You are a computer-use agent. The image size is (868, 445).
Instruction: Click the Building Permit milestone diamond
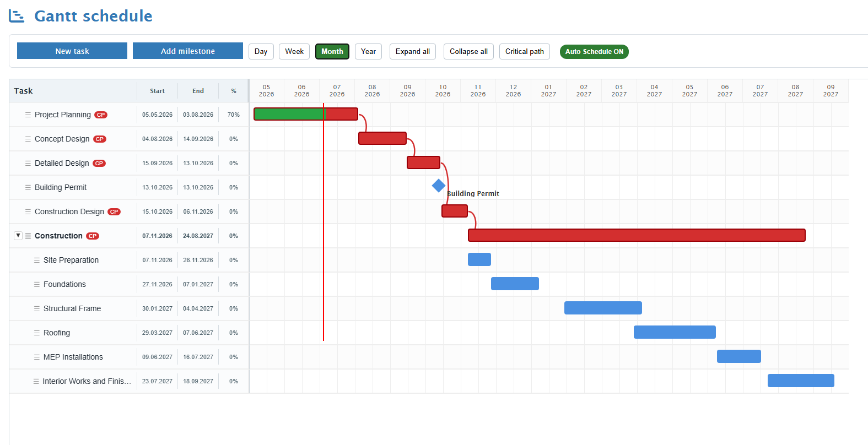439,186
